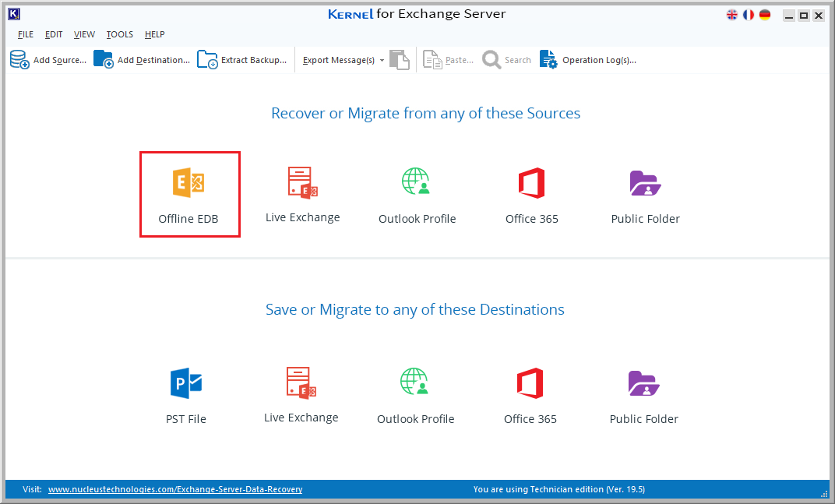
Task: Switch language to German flag
Action: (x=765, y=15)
